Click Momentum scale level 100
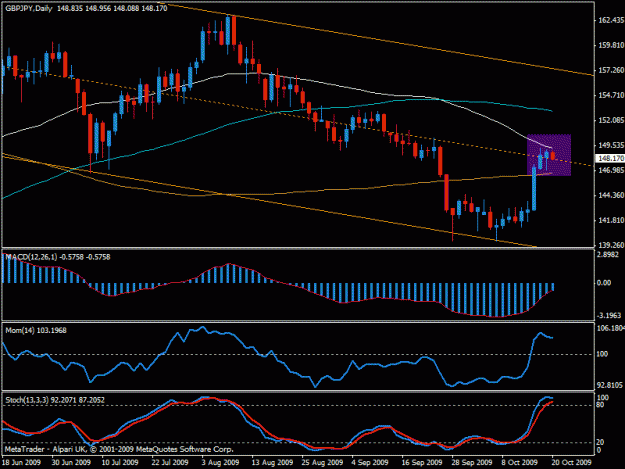The height and width of the screenshot is (469, 625). coord(602,354)
